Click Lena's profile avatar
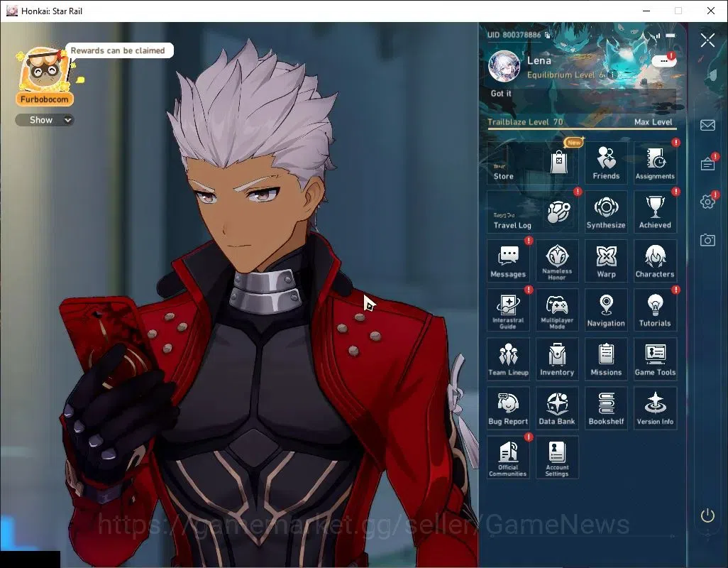The width and height of the screenshot is (728, 568). (x=504, y=66)
